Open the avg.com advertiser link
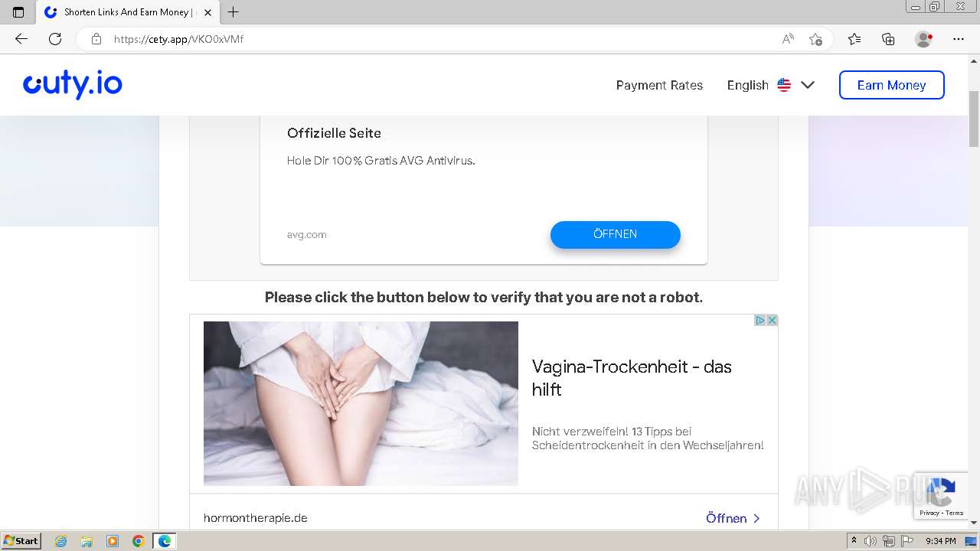Screen dimensions: 980x551 (x=306, y=235)
